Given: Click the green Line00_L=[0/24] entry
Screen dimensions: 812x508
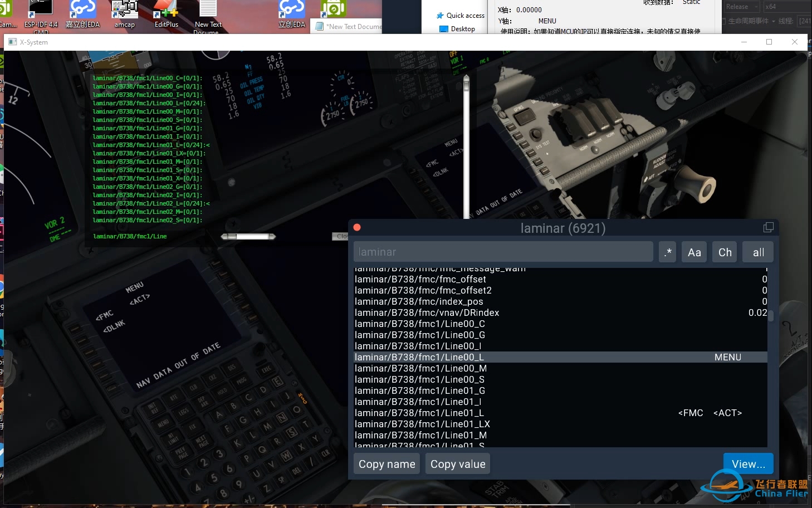Looking at the screenshot, I should 149,103.
